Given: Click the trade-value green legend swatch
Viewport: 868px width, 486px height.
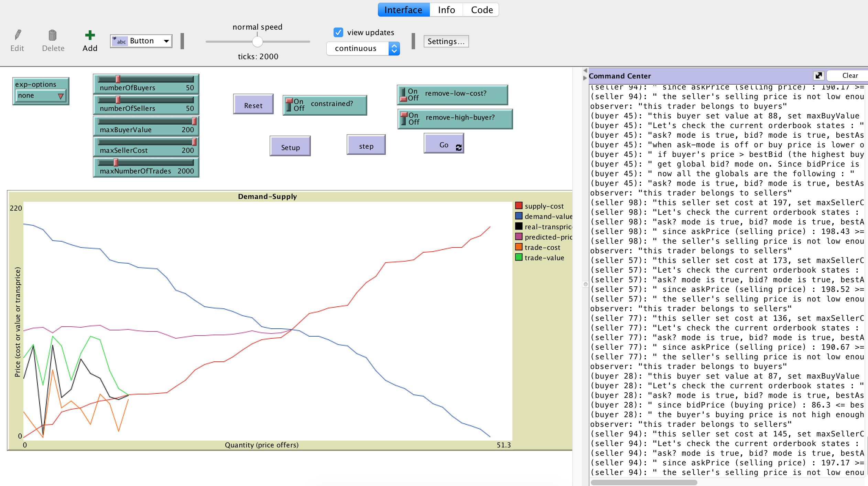Looking at the screenshot, I should (519, 257).
